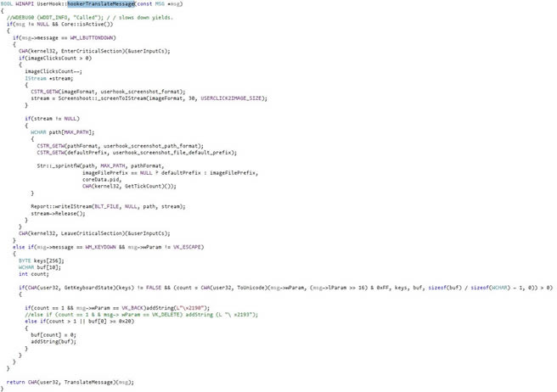Click the BOOL return type keyword

(6, 4)
